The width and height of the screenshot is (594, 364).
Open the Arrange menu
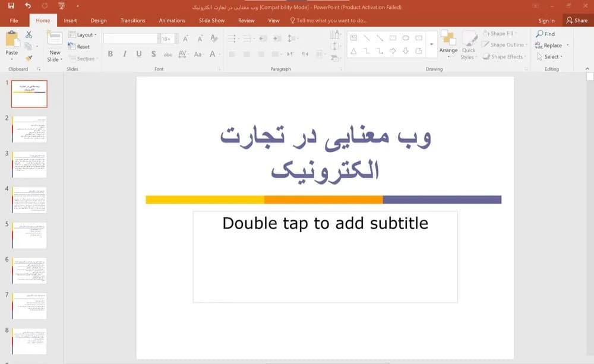click(x=448, y=45)
